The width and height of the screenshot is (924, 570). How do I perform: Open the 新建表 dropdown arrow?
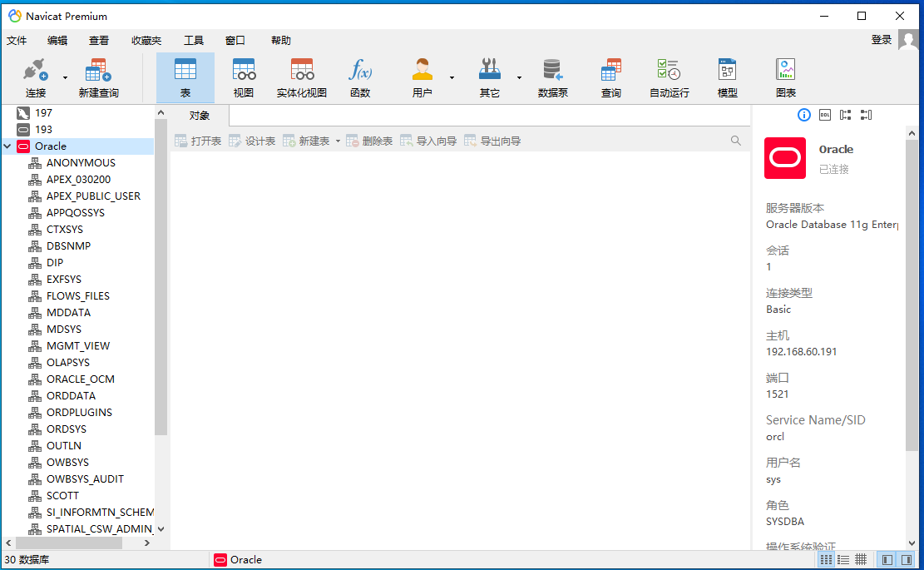(338, 141)
